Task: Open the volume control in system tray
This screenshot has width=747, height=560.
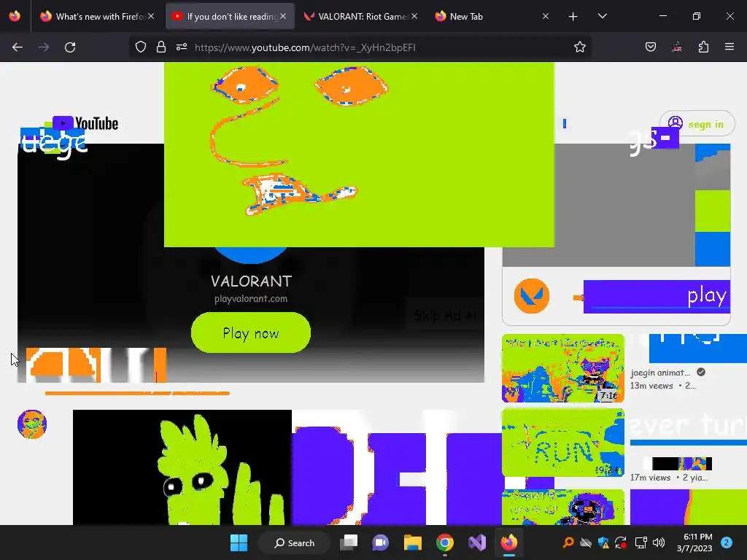Action: coord(659,542)
